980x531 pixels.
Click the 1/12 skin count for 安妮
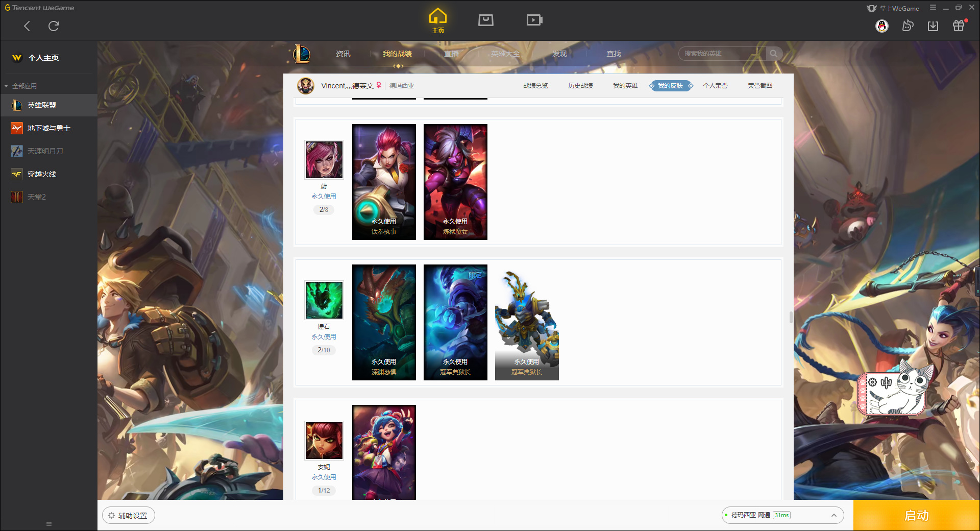tap(324, 491)
